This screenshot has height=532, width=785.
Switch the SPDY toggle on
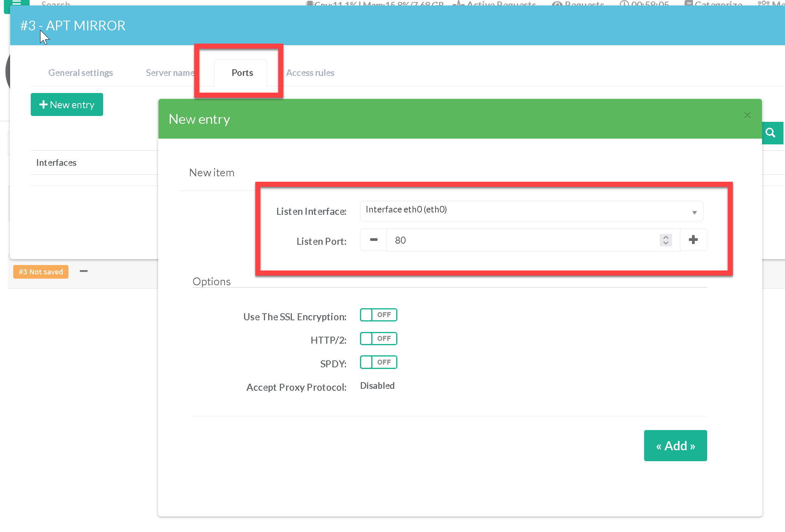[378, 362]
